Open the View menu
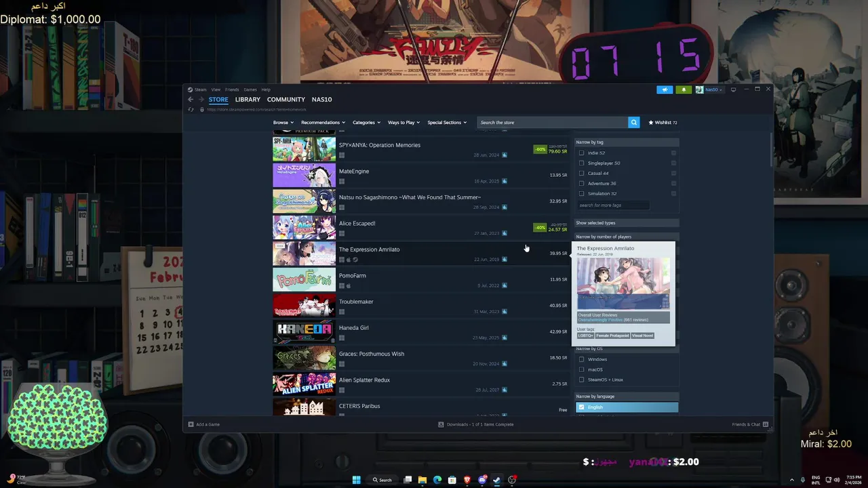 point(216,89)
